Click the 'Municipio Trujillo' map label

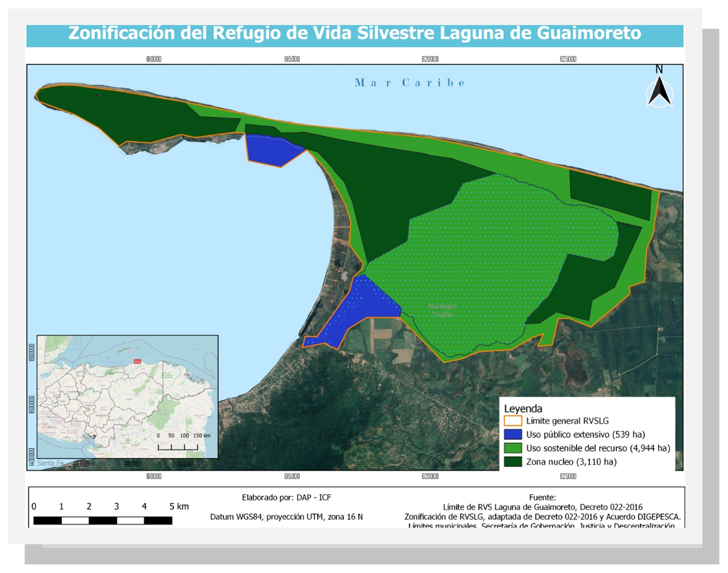click(x=443, y=310)
